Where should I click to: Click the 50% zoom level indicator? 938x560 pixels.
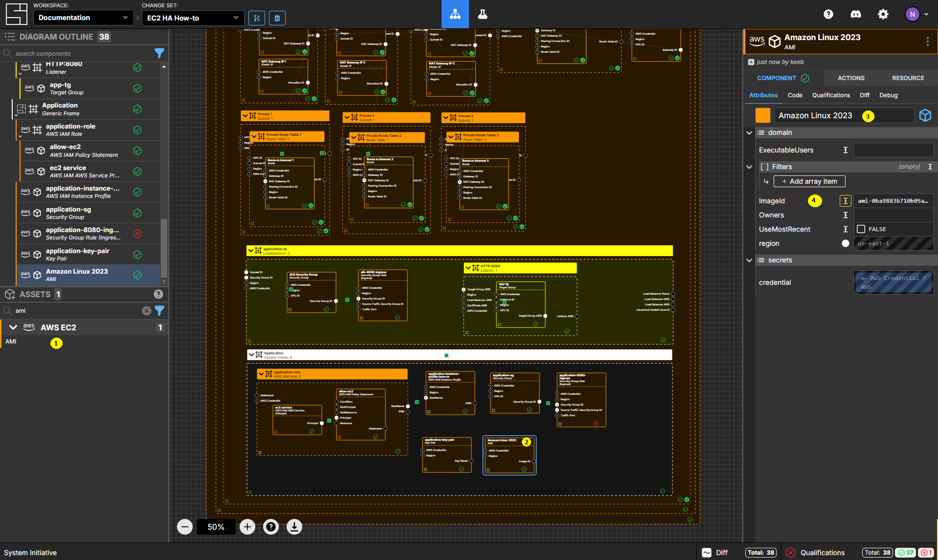click(216, 527)
